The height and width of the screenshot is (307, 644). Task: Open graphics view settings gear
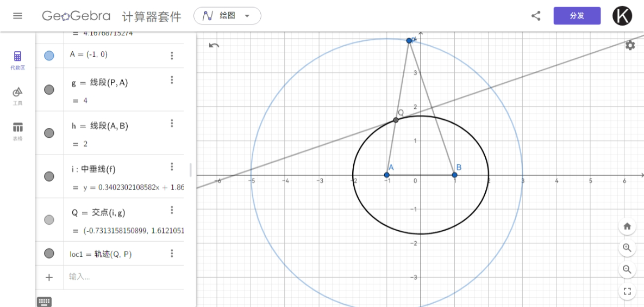(x=630, y=45)
